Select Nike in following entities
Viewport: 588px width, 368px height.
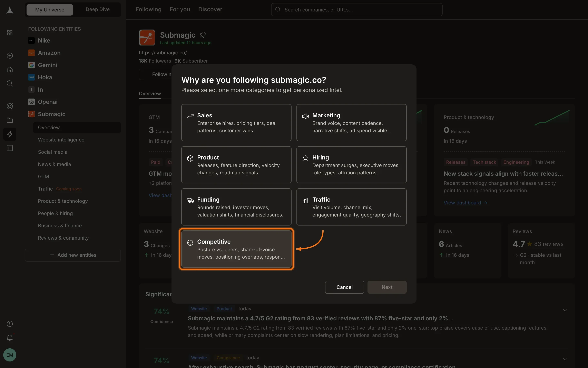tap(44, 40)
